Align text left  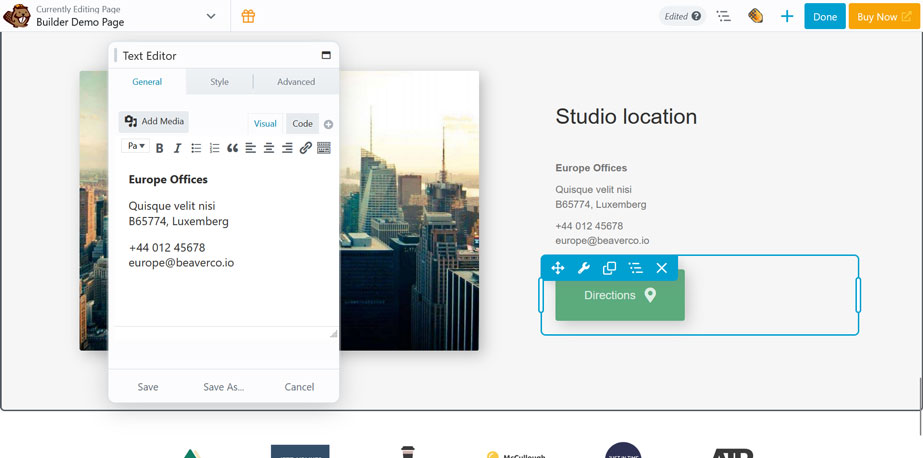click(251, 148)
